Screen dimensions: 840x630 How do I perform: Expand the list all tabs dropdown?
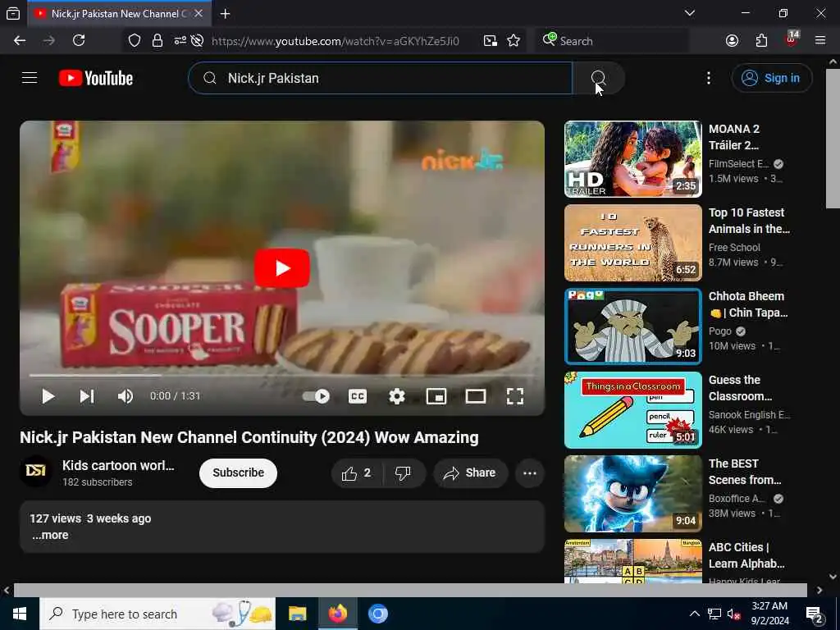point(689,13)
